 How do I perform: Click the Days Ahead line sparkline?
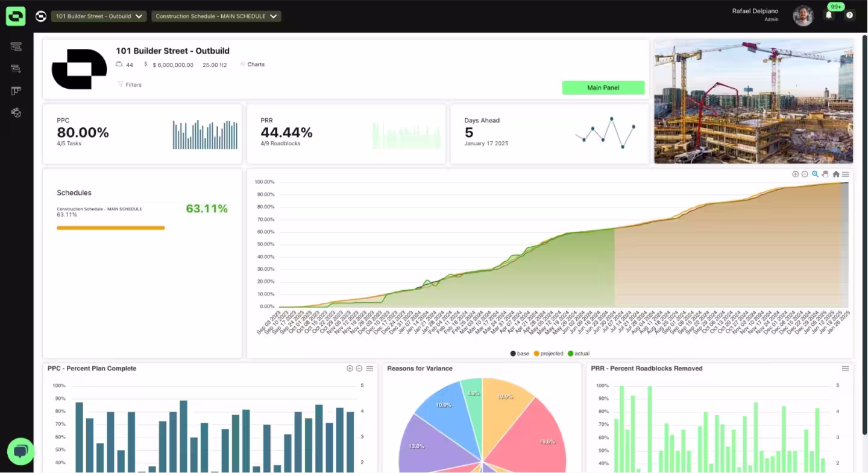(605, 133)
